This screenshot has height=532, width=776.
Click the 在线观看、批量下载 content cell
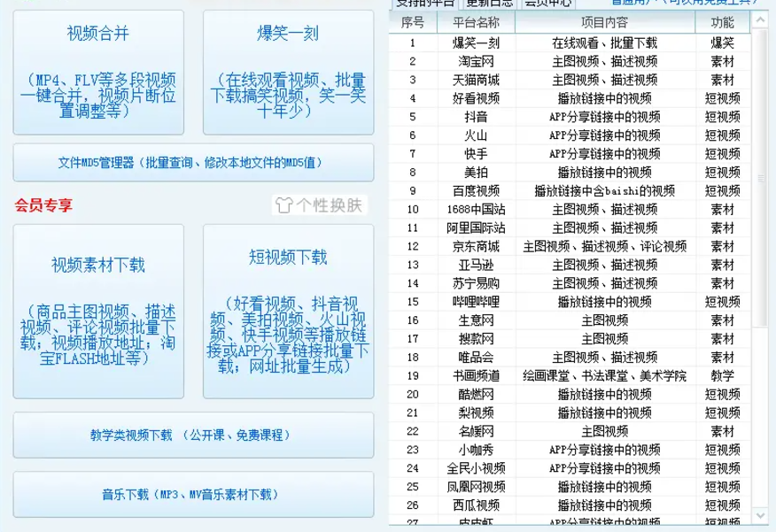(x=605, y=43)
